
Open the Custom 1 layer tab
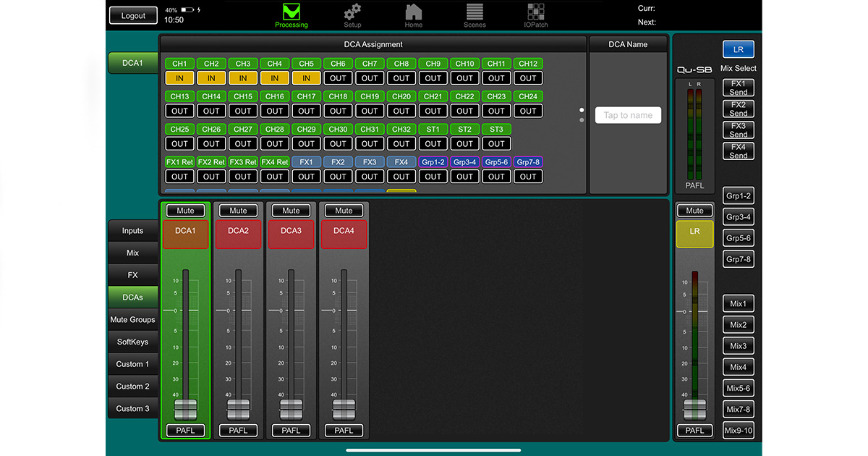[132, 364]
